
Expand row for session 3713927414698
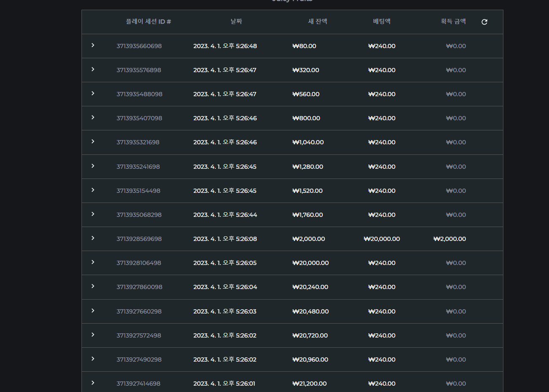point(93,383)
